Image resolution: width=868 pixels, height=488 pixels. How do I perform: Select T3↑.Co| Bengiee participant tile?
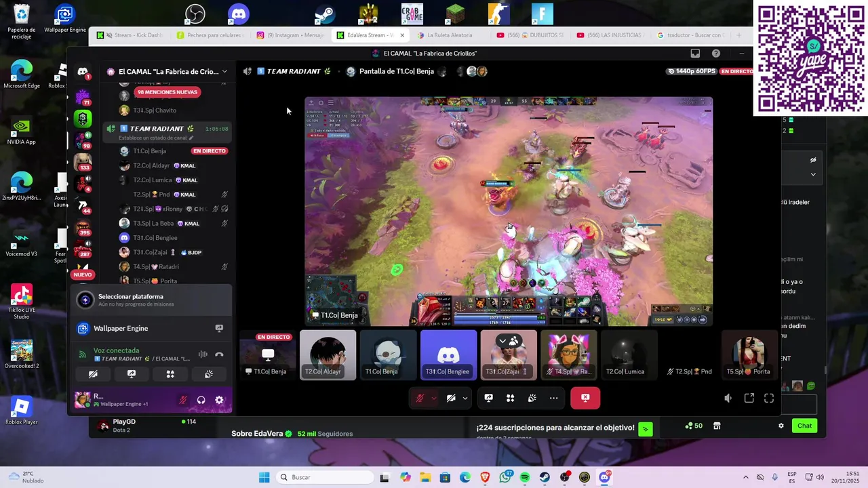point(448,355)
